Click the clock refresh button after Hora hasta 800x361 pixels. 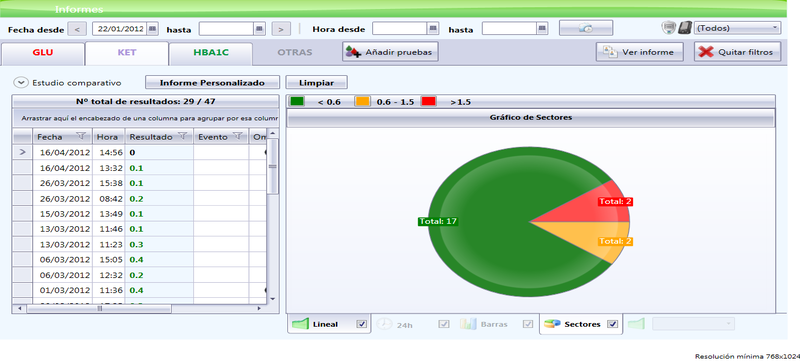586,28
